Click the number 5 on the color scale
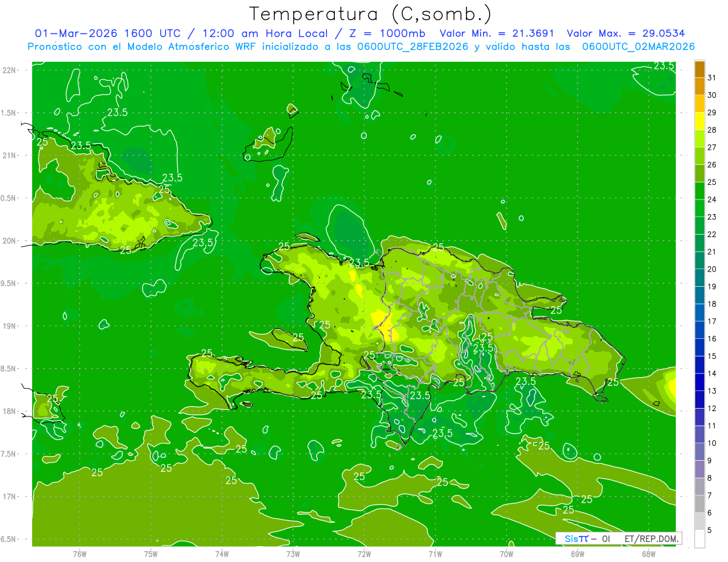This screenshot has height=562, width=728. click(x=710, y=530)
